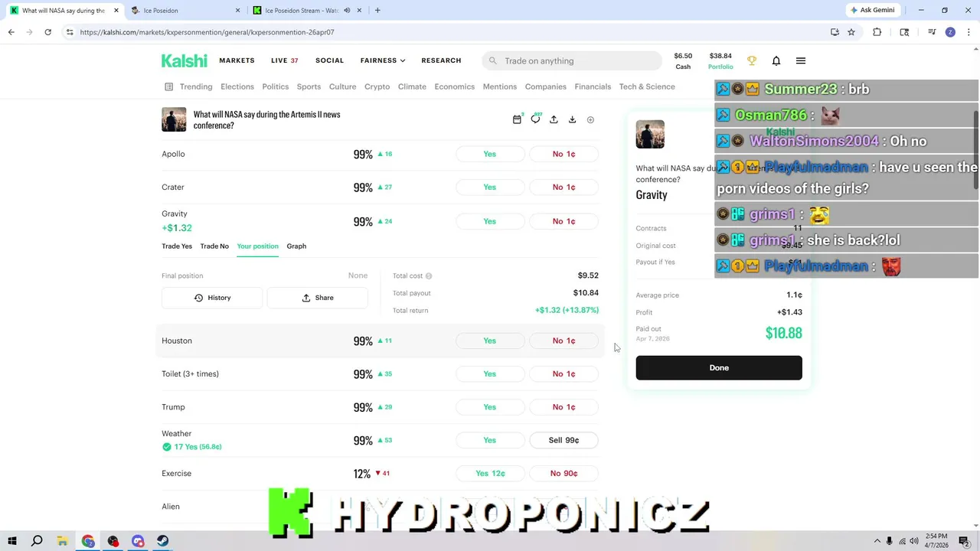Screen dimensions: 980x551
Task: Click the download icon in market header
Action: coord(572,119)
